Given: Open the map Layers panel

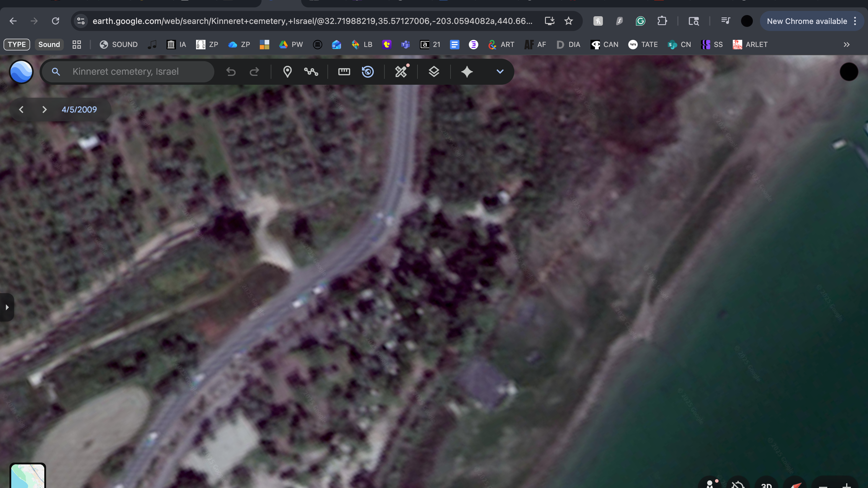Looking at the screenshot, I should point(434,71).
